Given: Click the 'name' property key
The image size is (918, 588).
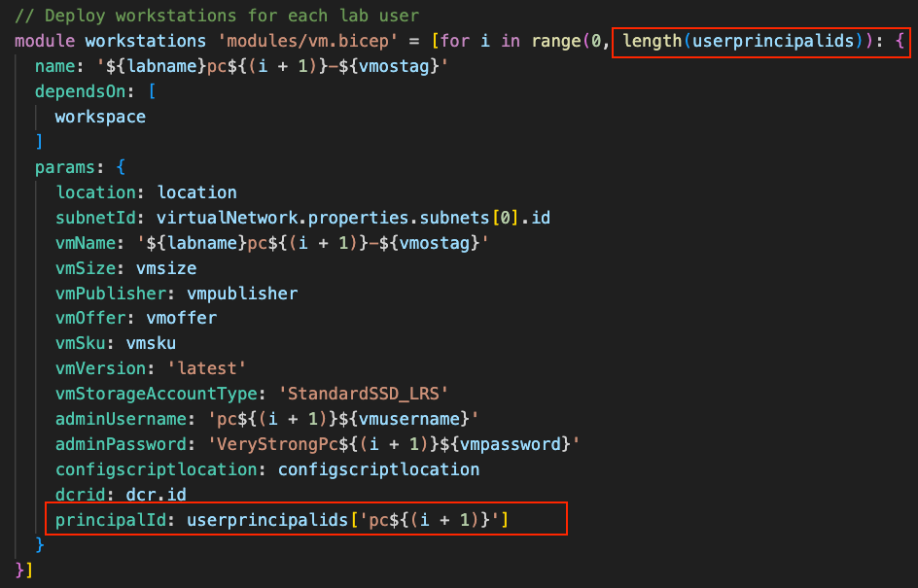Looking at the screenshot, I should (x=54, y=66).
